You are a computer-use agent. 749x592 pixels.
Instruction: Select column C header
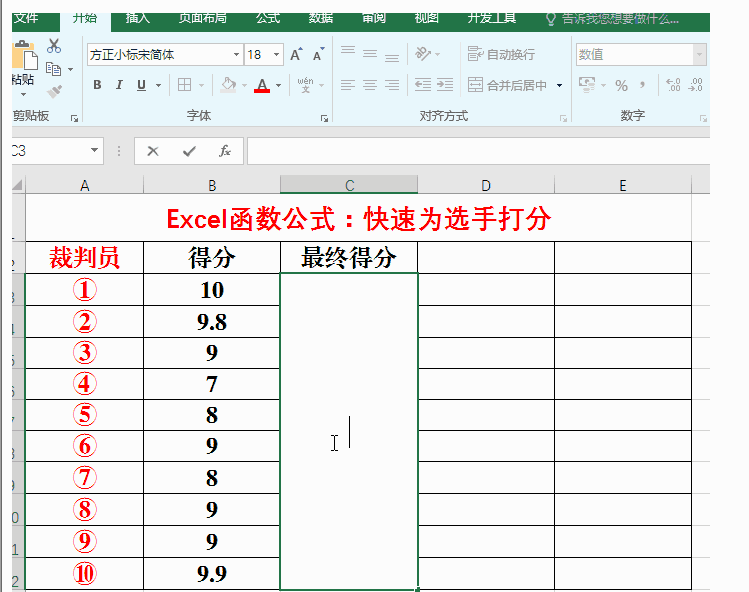349,185
